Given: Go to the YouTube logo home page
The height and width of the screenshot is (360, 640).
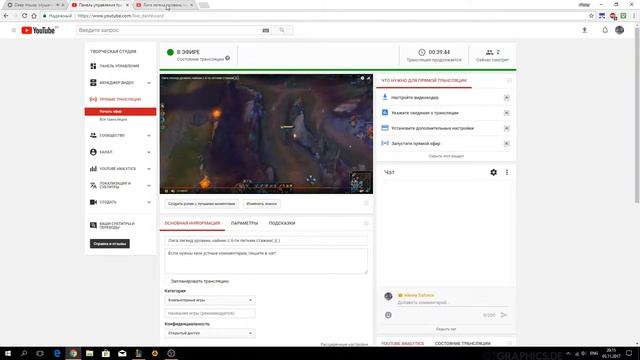Looking at the screenshot, I should tap(38, 30).
